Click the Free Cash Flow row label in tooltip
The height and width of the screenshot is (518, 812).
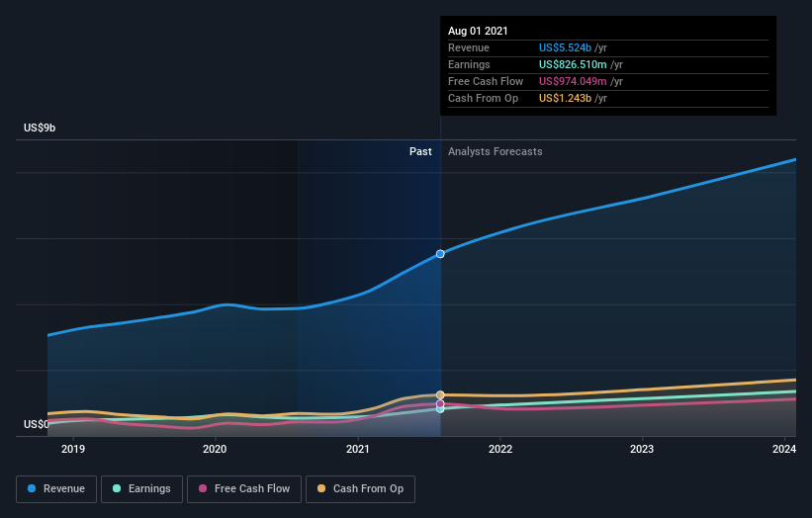coord(486,81)
